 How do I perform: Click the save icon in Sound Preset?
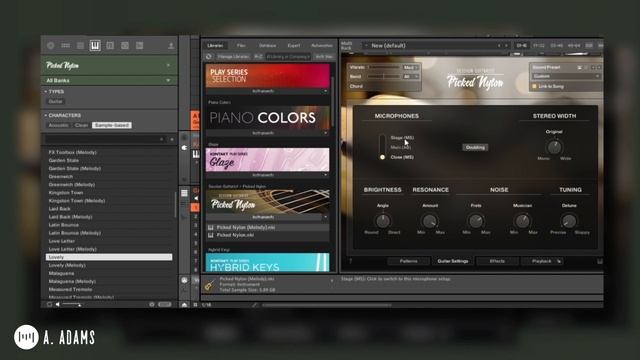(579, 67)
